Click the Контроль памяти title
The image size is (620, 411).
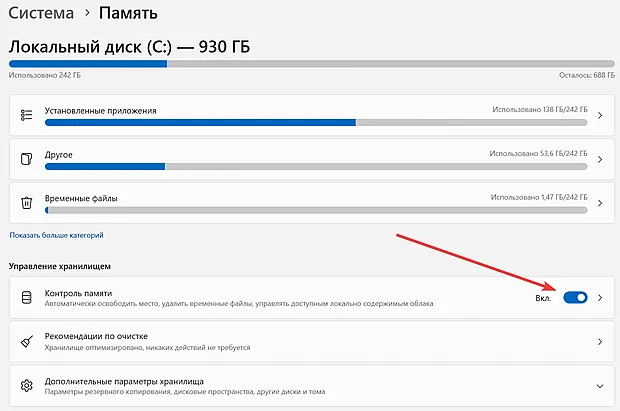(78, 293)
